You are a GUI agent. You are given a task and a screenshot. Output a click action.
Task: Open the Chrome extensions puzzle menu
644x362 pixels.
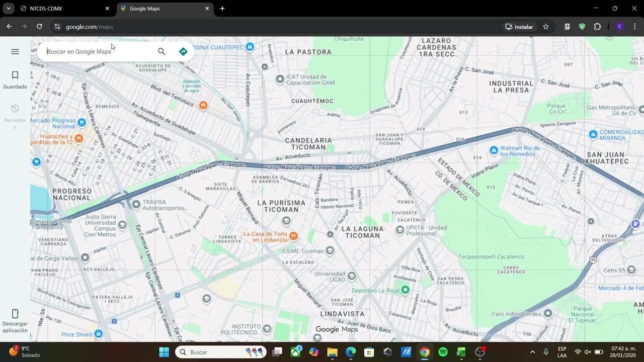coord(598,27)
